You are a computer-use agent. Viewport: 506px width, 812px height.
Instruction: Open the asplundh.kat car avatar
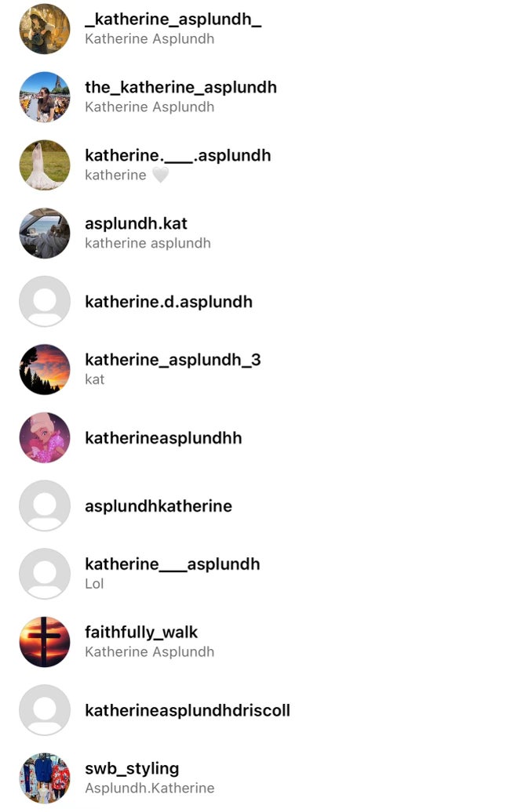point(45,233)
